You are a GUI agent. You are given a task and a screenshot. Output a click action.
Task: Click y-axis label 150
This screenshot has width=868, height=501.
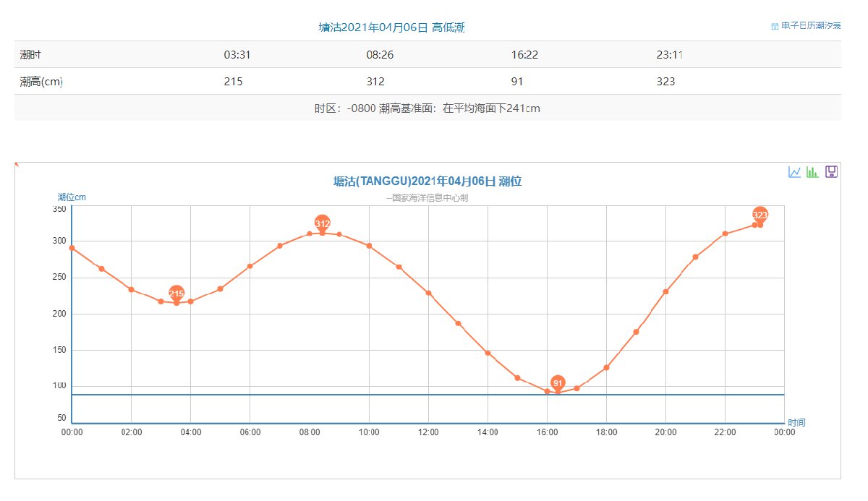point(59,350)
